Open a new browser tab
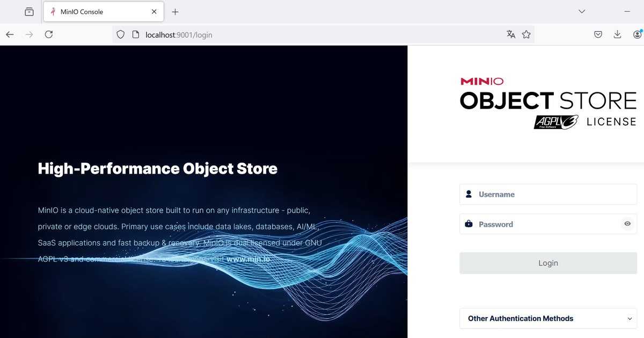644x338 pixels. 175,11
